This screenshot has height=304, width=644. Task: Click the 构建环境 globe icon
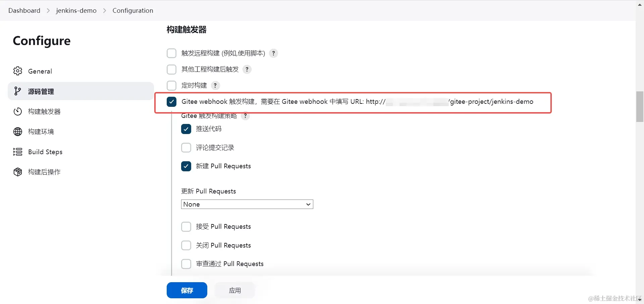(x=17, y=131)
